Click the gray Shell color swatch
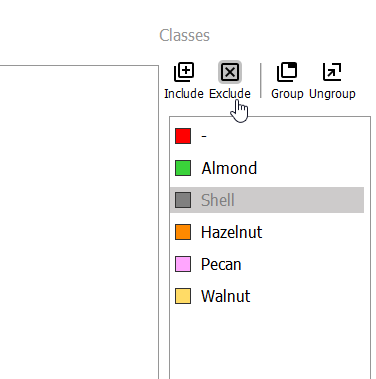 coord(183,200)
